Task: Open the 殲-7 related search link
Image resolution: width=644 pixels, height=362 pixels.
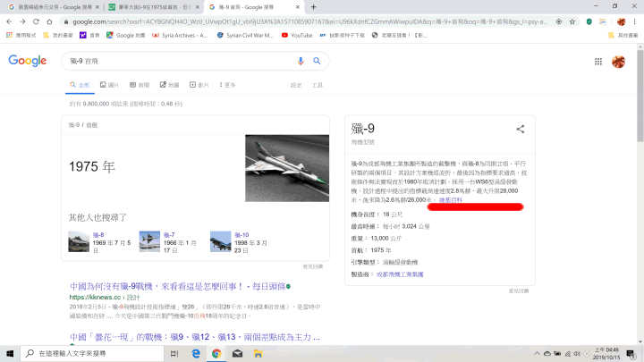Action: click(x=169, y=235)
